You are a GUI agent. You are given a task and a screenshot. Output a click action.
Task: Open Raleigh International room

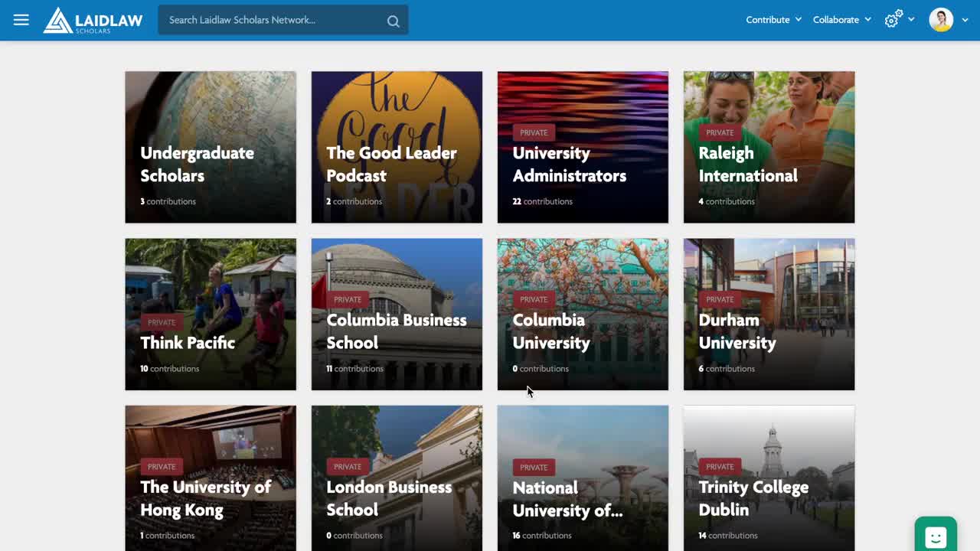point(769,147)
